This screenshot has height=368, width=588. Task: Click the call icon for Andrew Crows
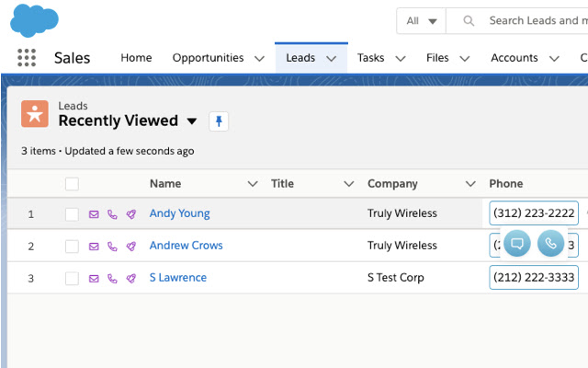tap(112, 247)
